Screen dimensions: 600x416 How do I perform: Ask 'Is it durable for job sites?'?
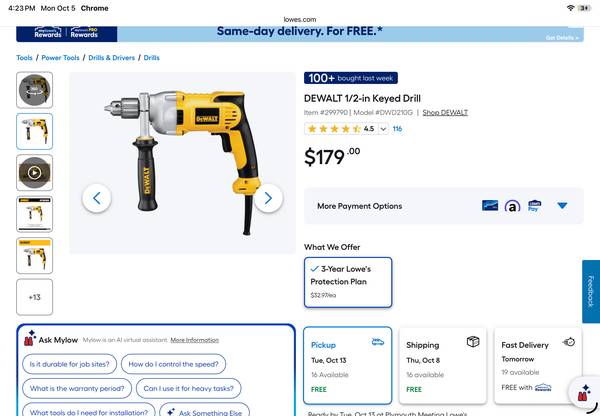[69, 364]
